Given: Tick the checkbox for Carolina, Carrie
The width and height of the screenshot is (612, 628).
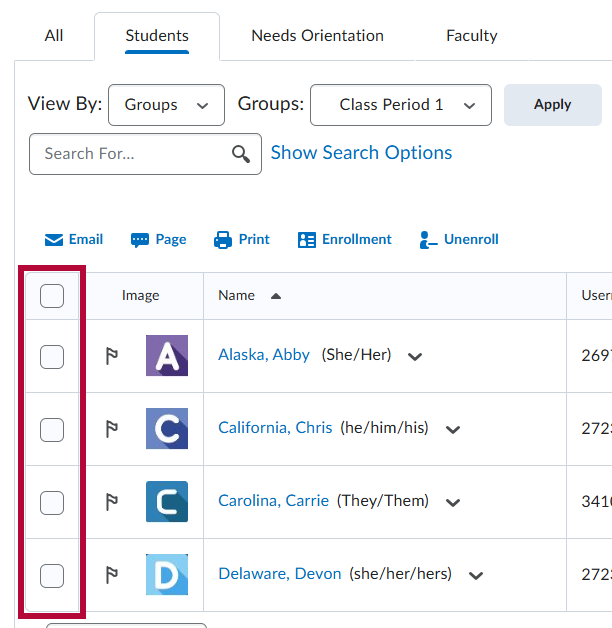Looking at the screenshot, I should (52, 502).
